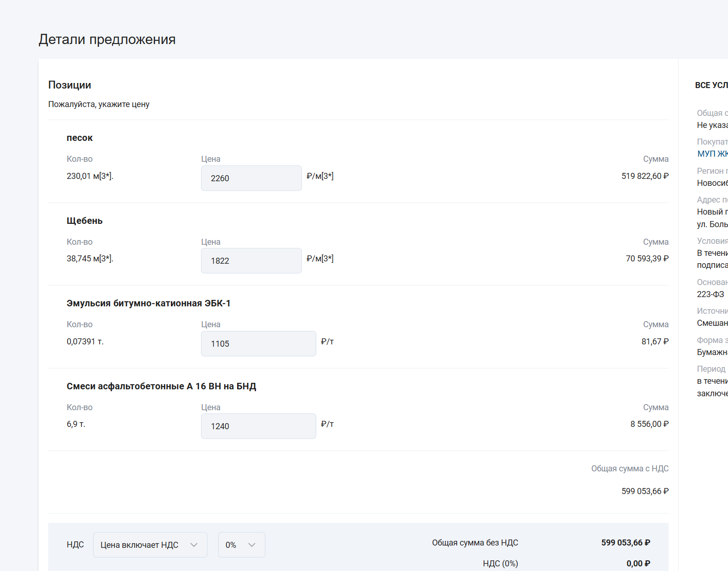Image resolution: width=728 pixels, height=571 pixels.
Task: Open the 0% VAT rate dropdown
Action: [242, 545]
